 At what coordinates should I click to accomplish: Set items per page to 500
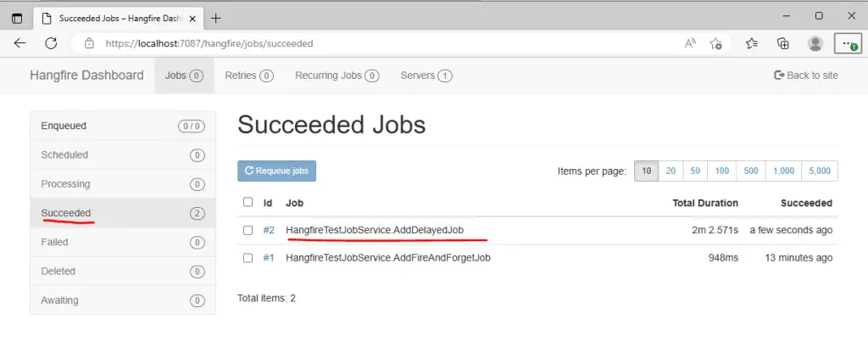click(751, 171)
